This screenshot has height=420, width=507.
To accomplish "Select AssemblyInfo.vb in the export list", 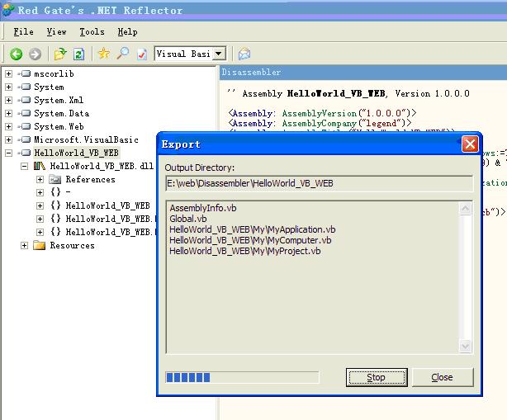I will [203, 208].
